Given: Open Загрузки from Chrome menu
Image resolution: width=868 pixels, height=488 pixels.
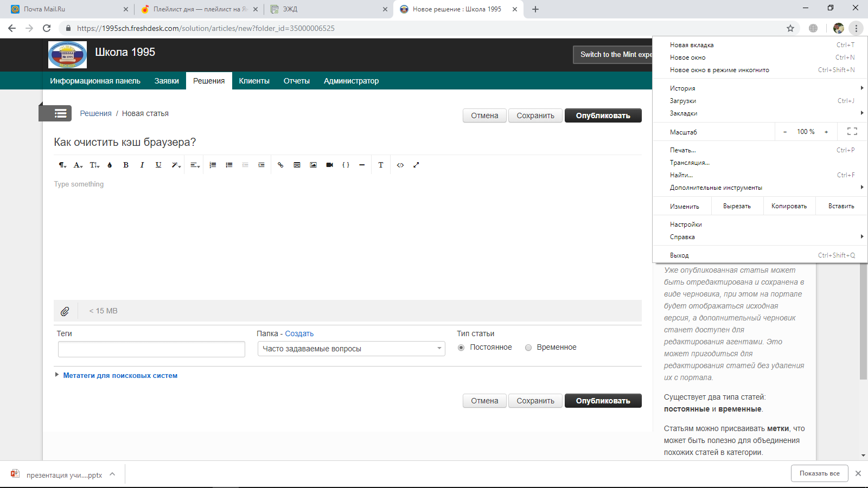Looking at the screenshot, I should tap(760, 101).
